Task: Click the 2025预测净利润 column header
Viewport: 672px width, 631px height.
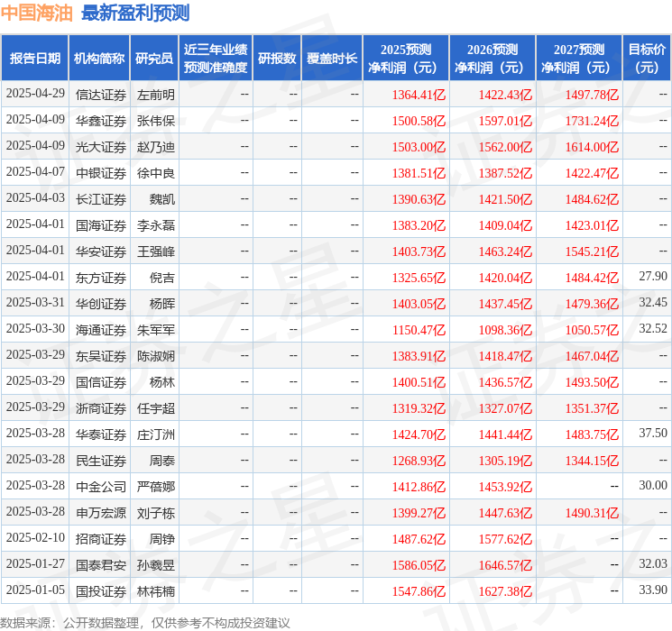Action: click(406, 59)
